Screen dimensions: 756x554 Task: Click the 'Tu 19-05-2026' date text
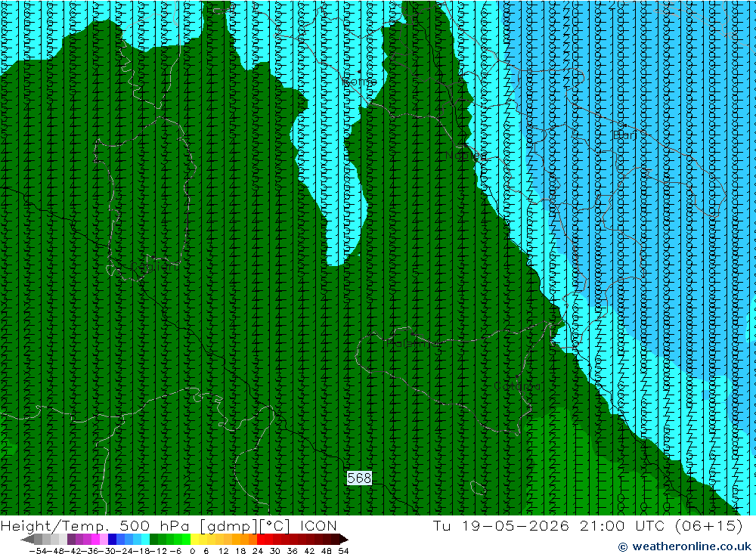(x=501, y=525)
